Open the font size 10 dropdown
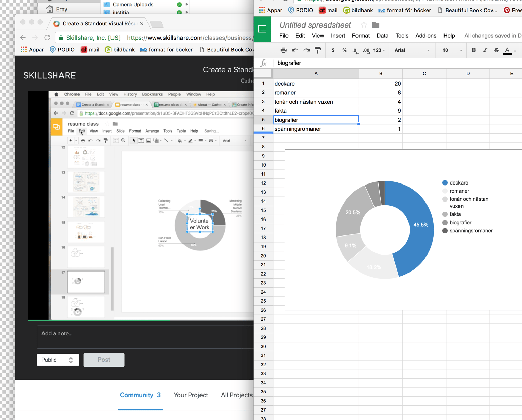Viewport: 522px width, 420px height. pos(452,50)
